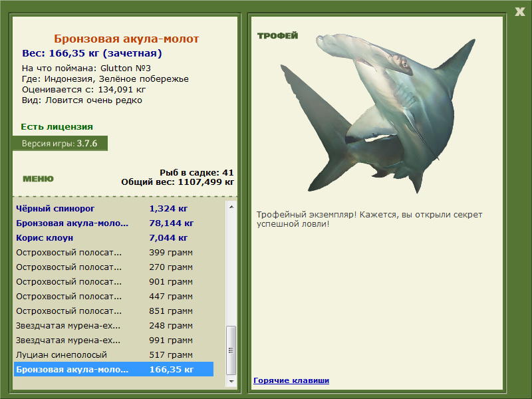Click the fish list scroll up arrow
The width and height of the screenshot is (532, 399).
(231, 207)
